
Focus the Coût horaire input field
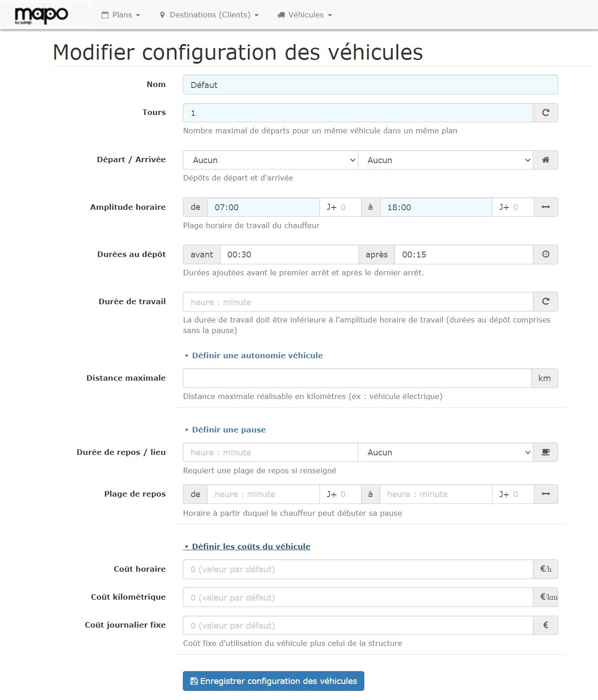click(x=357, y=569)
